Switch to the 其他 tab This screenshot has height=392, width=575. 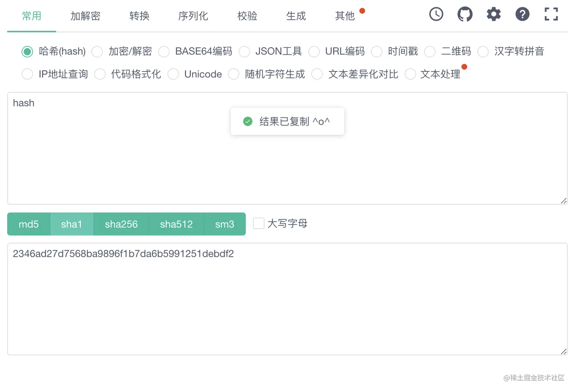[x=345, y=16]
